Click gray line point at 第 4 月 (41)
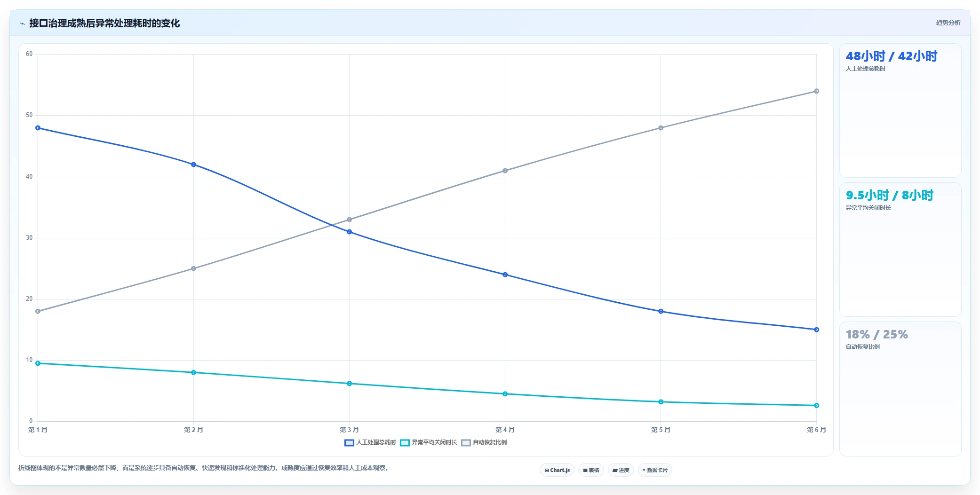 (x=505, y=171)
